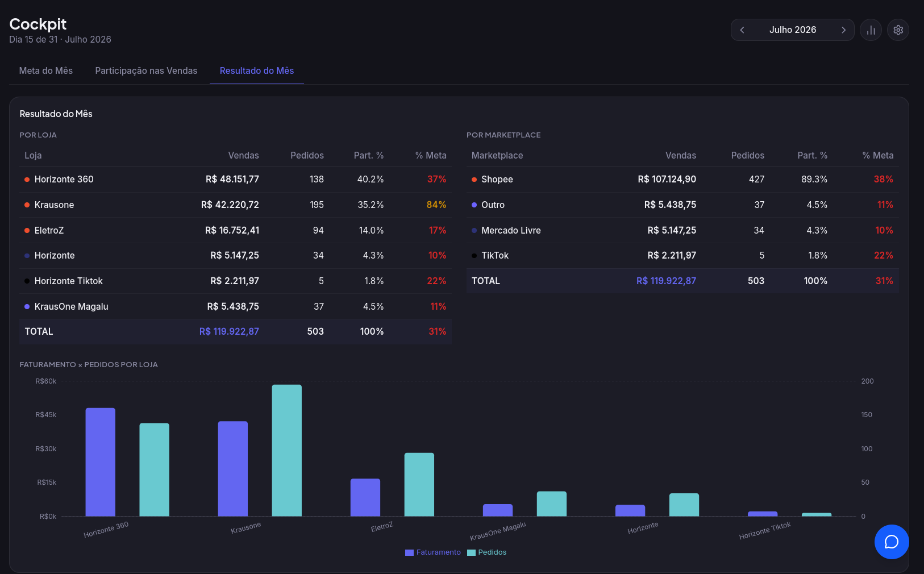
Task: Click % Meta header in marketplace table
Action: click(x=878, y=156)
